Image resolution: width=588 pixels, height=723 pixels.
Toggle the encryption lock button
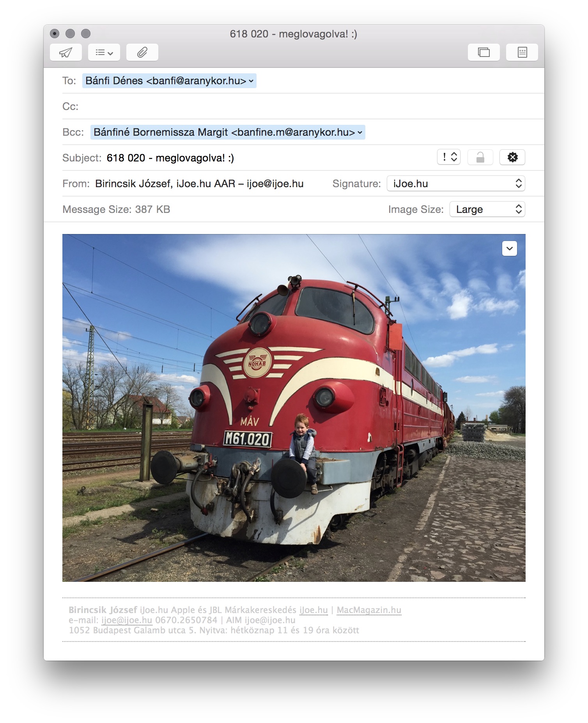coord(480,157)
